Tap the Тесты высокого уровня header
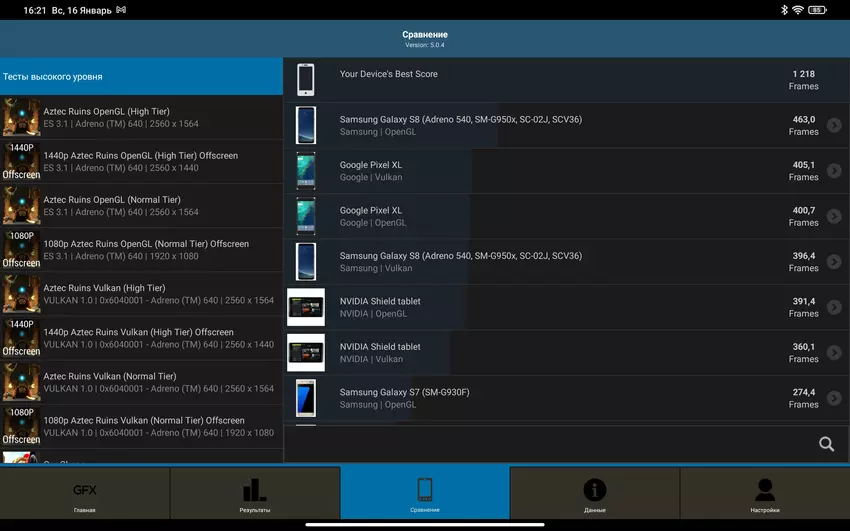Viewport: 850px width, 531px height. tap(141, 76)
